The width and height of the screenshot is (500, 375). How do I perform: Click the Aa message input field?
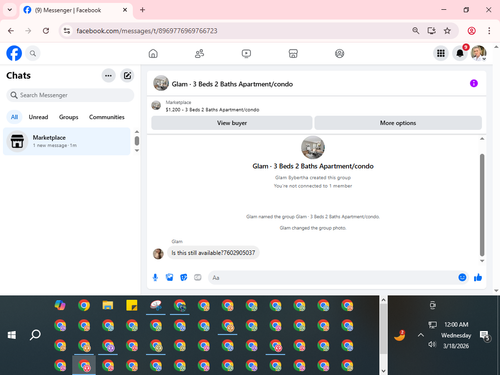(x=333, y=278)
